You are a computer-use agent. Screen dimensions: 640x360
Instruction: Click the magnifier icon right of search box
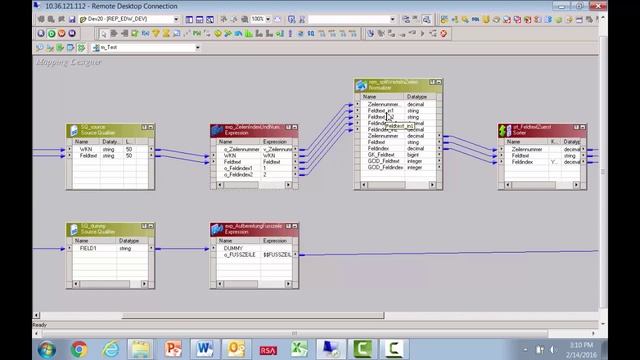pyautogui.click(x=426, y=19)
